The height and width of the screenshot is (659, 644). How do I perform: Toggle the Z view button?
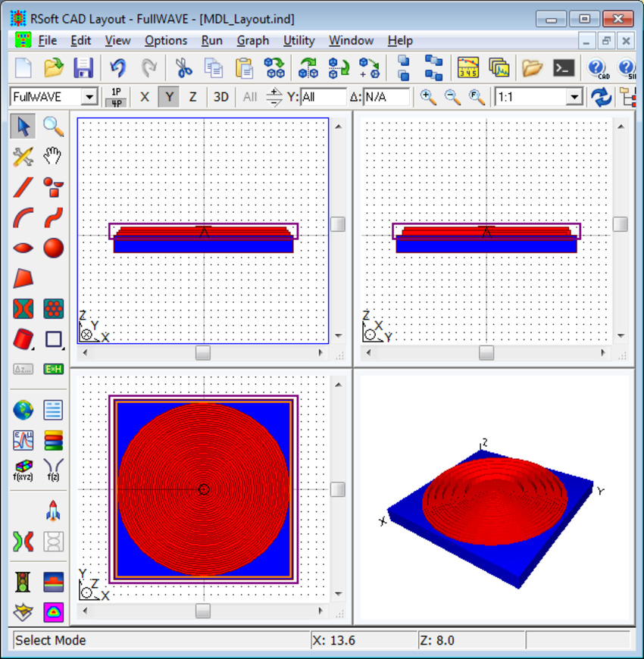coord(192,97)
